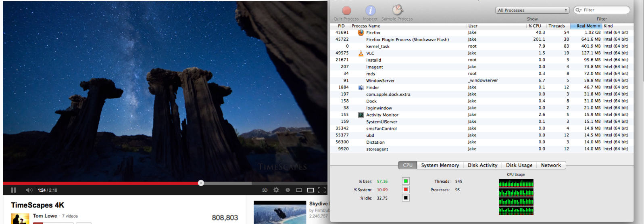Click the Watch Later clock icon
644x224 pixels.
tap(288, 190)
